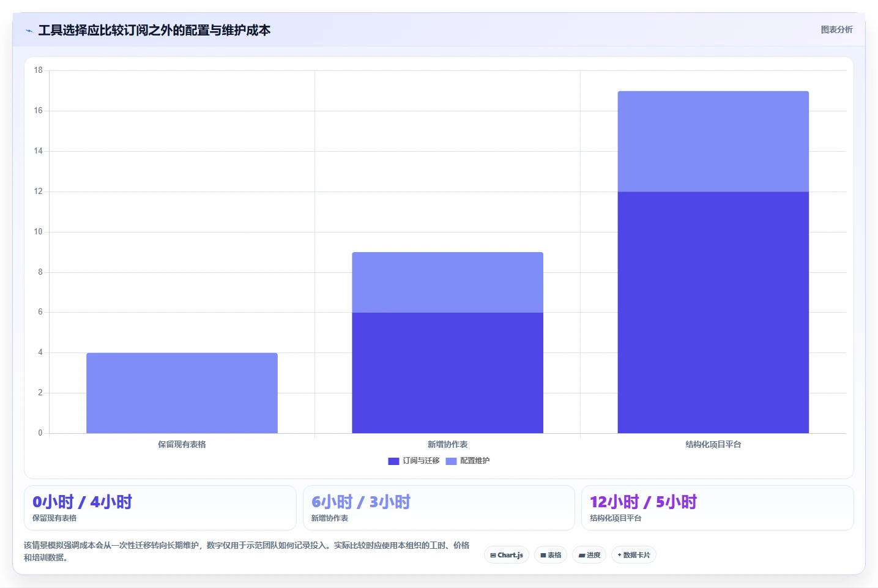Click the blue icon beside the chart title
Screen dimensions: 878x588
29,31
